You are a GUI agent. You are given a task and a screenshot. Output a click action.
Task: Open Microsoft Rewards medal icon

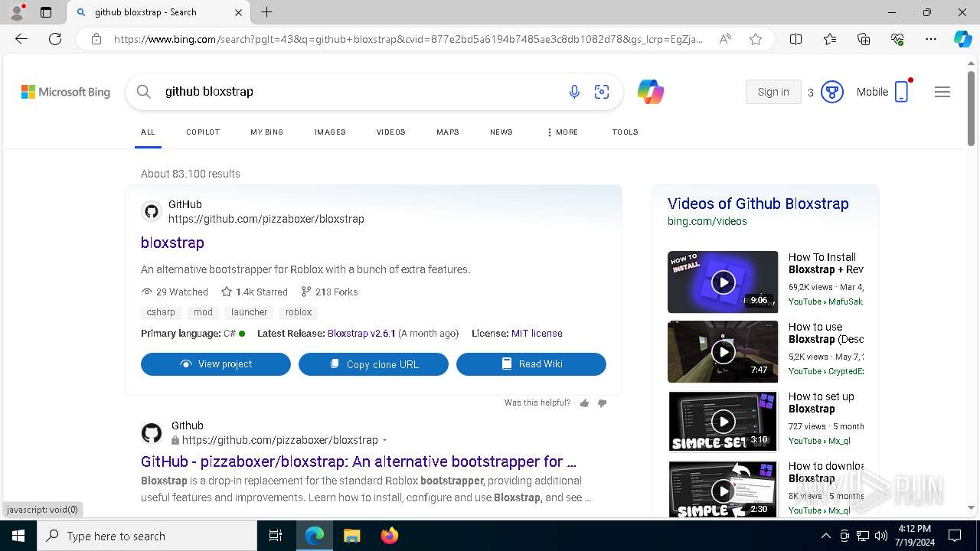click(x=831, y=92)
